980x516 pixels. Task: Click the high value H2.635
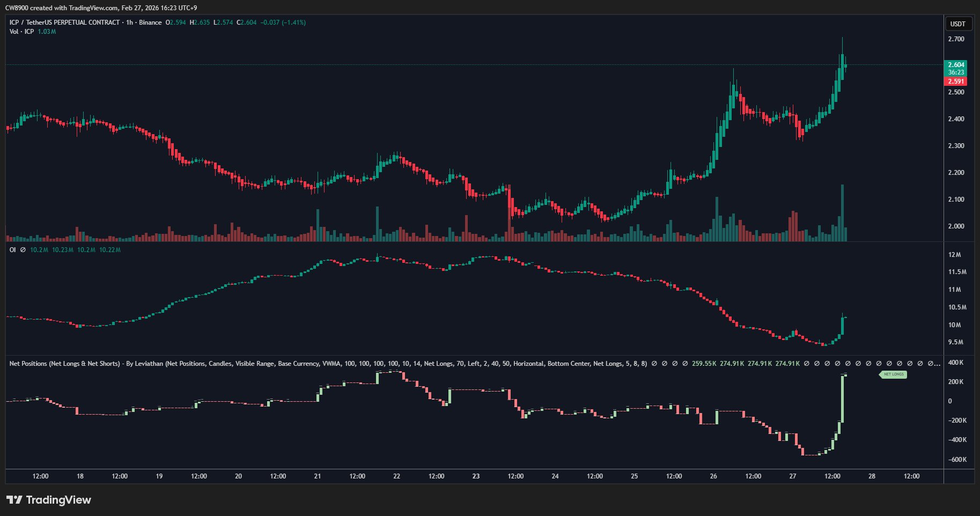(x=200, y=23)
